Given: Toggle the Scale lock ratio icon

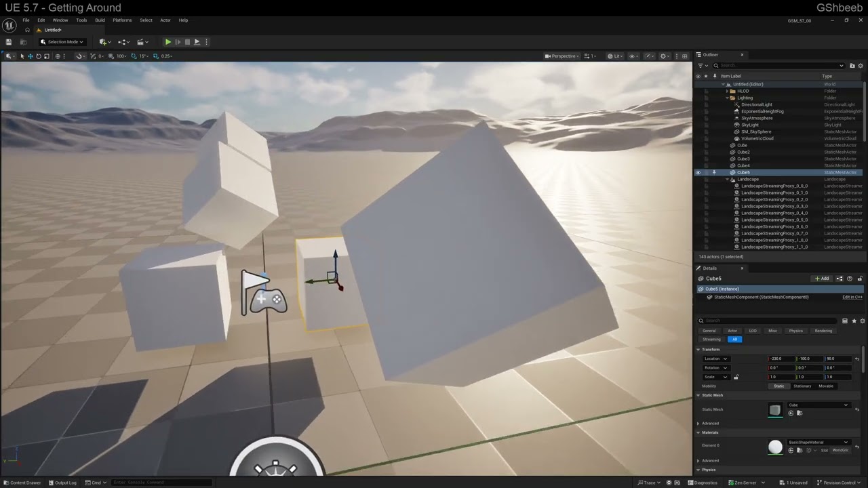Looking at the screenshot, I should (x=736, y=377).
